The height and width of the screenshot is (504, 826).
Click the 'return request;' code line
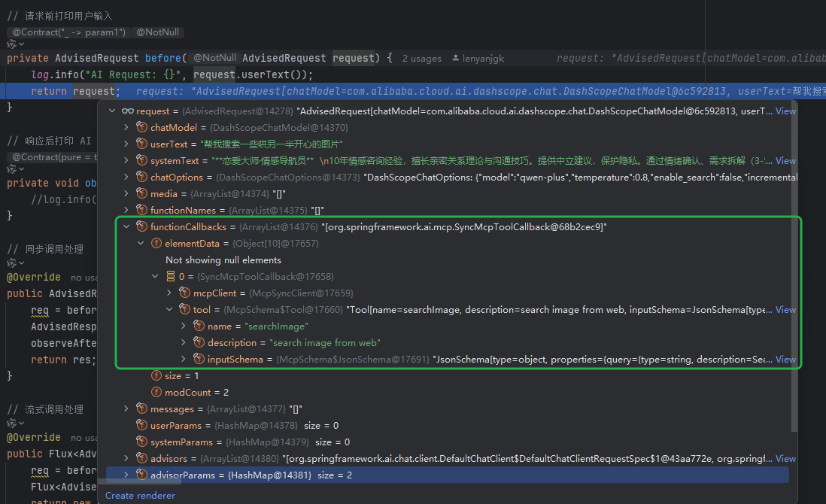(x=75, y=92)
